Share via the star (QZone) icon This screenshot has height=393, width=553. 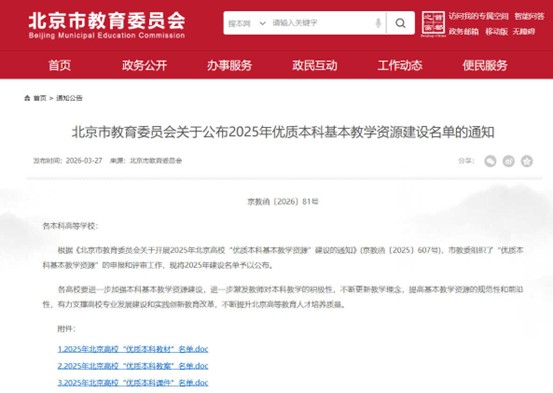click(x=527, y=161)
